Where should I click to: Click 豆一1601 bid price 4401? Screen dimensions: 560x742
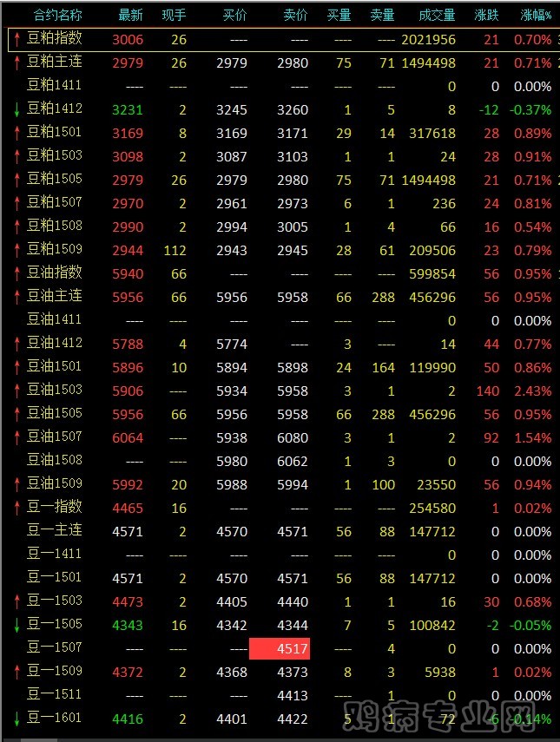(232, 719)
